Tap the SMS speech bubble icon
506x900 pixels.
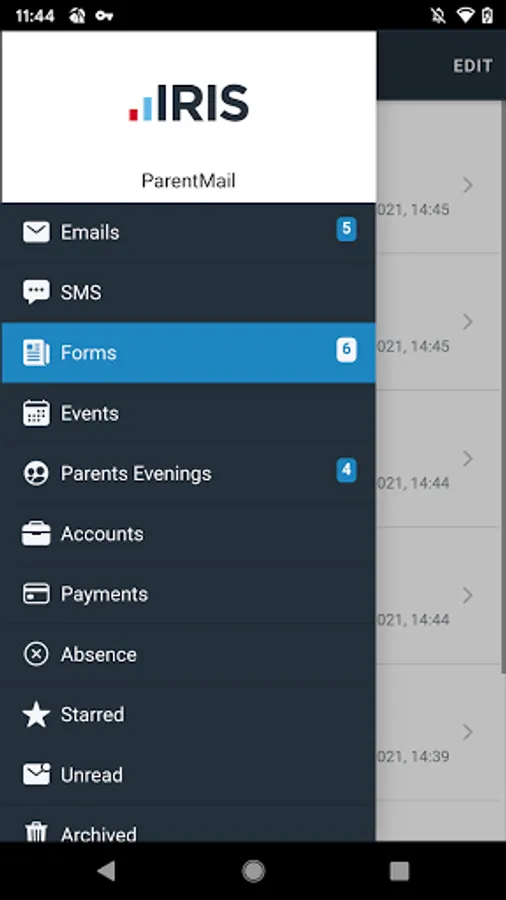[36, 292]
